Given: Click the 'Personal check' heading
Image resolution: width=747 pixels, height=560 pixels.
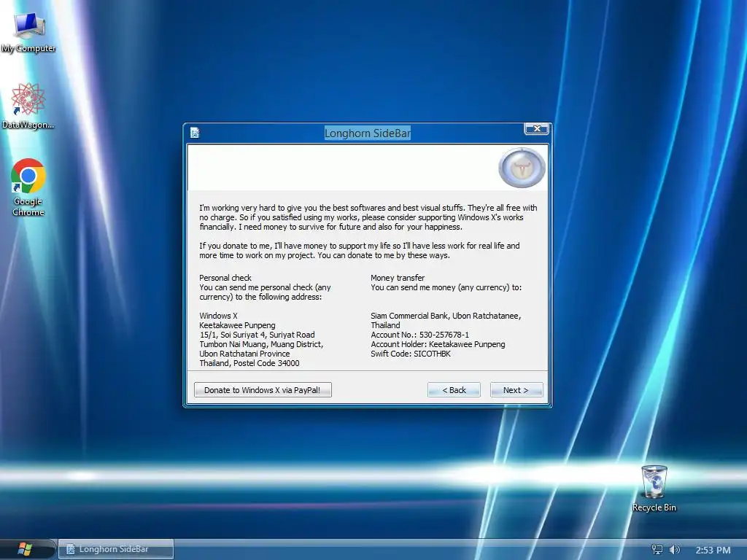Looking at the screenshot, I should [x=225, y=278].
